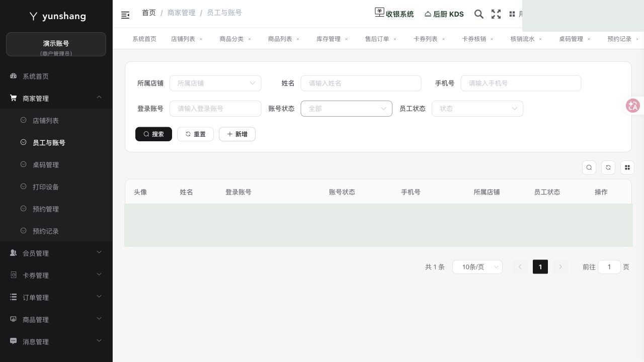Click the 搜索 search button
The height and width of the screenshot is (362, 644).
point(153,134)
